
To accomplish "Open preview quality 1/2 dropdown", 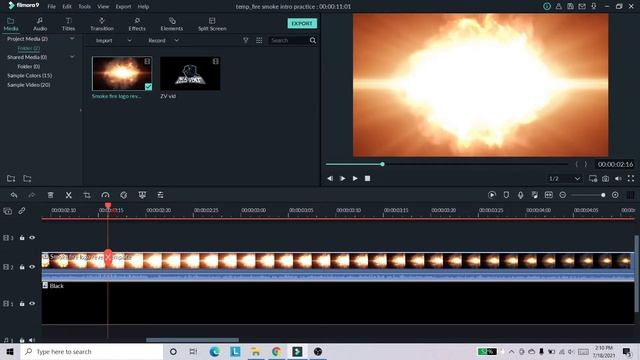I will click(x=564, y=178).
